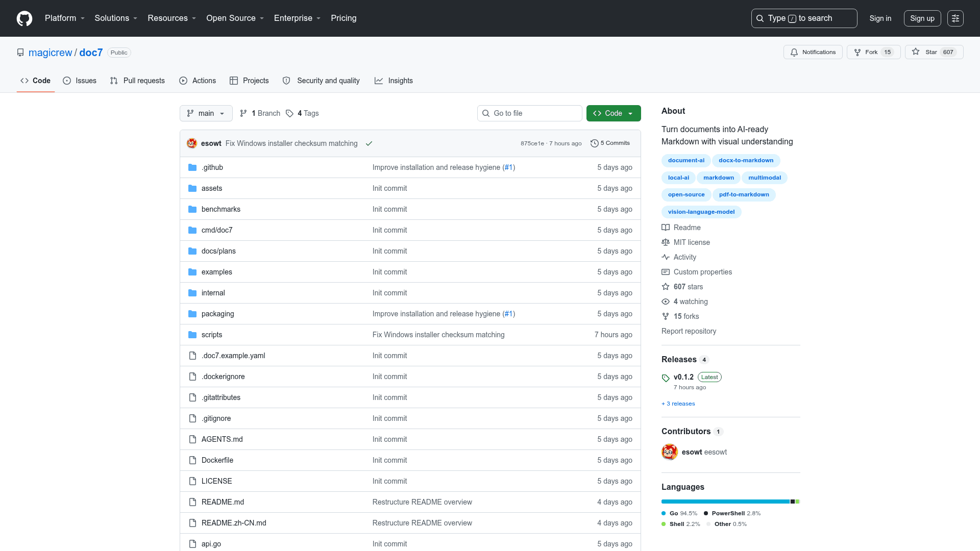This screenshot has height=551, width=980.
Task: Expand the Solutions menu
Action: pyautogui.click(x=116, y=18)
